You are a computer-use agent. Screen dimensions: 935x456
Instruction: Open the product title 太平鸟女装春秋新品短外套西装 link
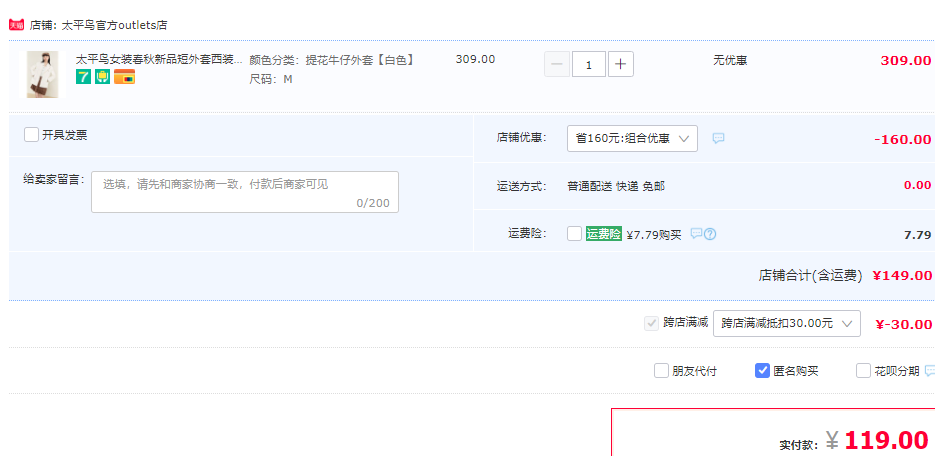[159, 60]
